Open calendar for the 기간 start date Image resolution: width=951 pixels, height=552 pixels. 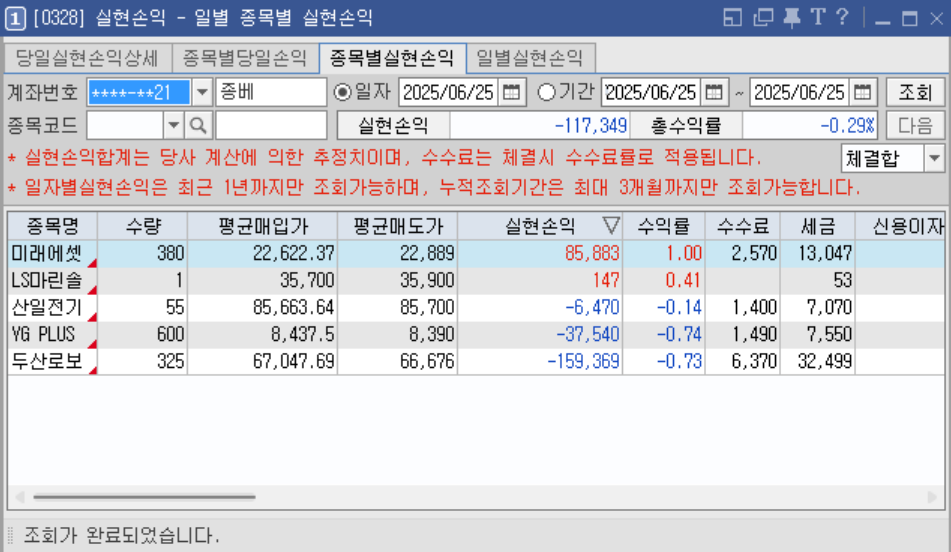click(715, 93)
